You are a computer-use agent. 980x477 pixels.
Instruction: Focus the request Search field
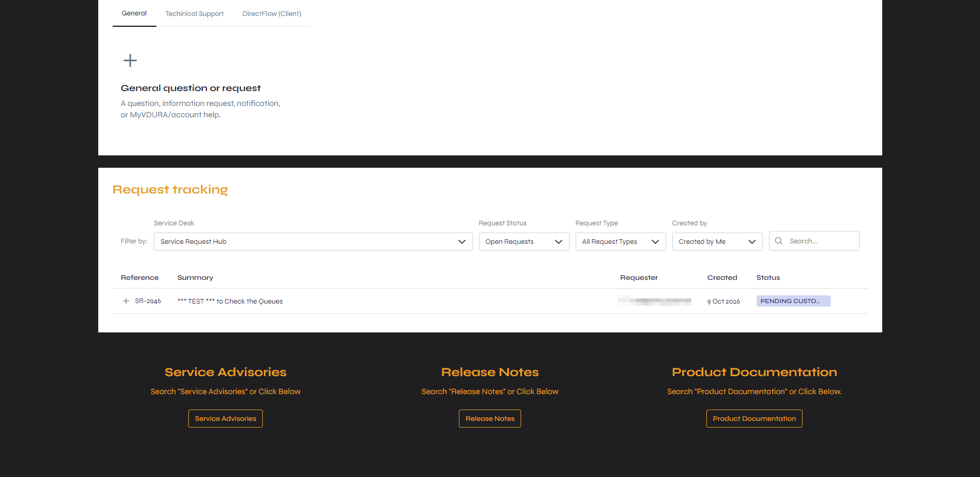814,241
